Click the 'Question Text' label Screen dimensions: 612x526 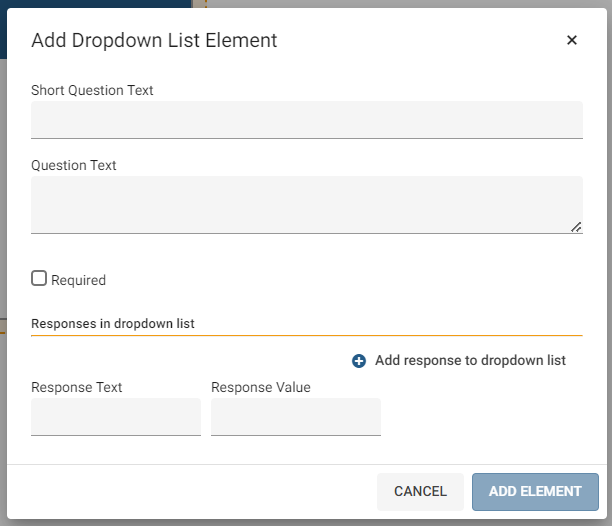[x=74, y=165]
